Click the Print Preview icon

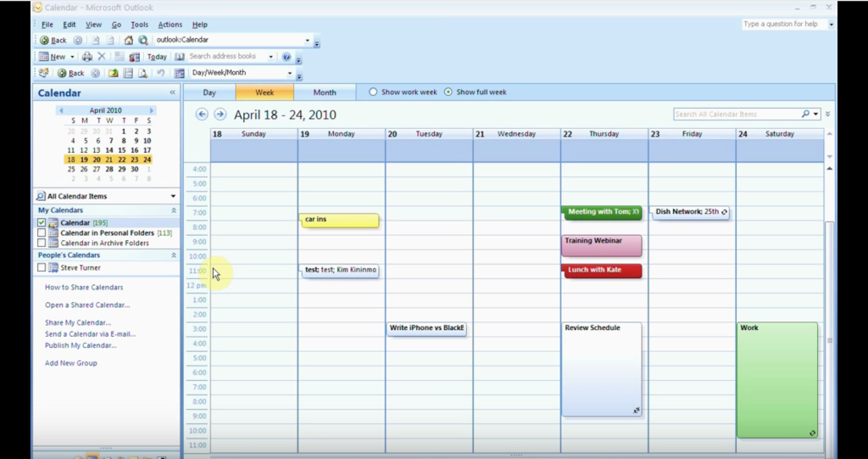tap(142, 73)
